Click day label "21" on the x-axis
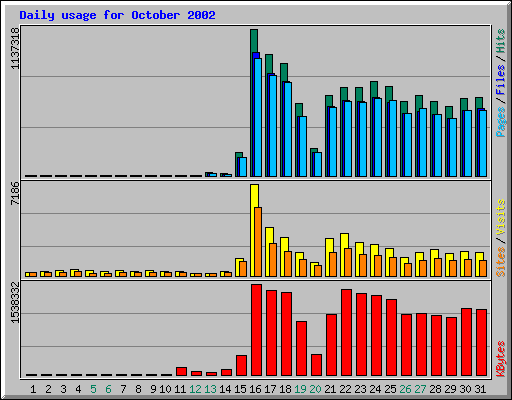The height and width of the screenshot is (400, 512). tap(330, 389)
